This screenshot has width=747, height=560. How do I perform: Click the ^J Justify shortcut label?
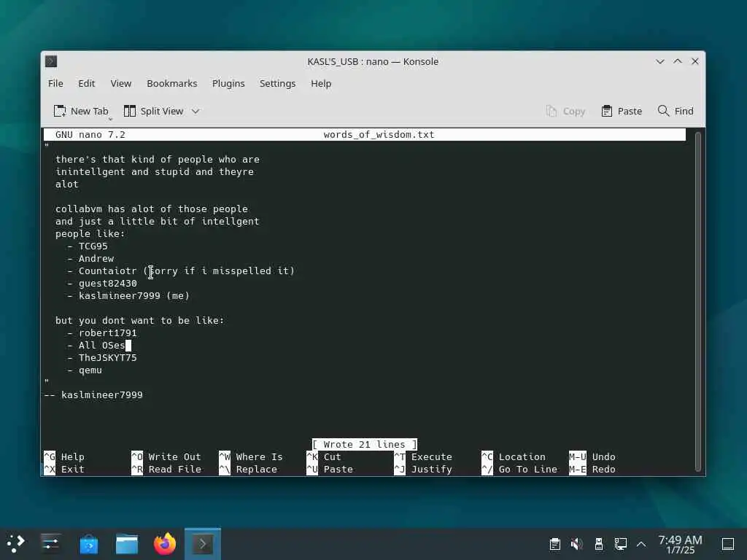[423, 469]
